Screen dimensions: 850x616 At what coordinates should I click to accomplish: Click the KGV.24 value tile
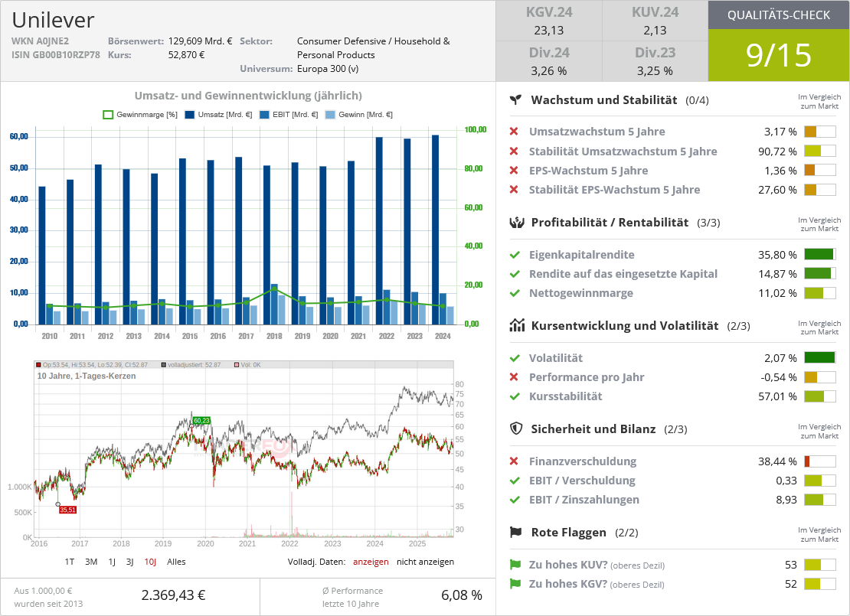click(549, 21)
